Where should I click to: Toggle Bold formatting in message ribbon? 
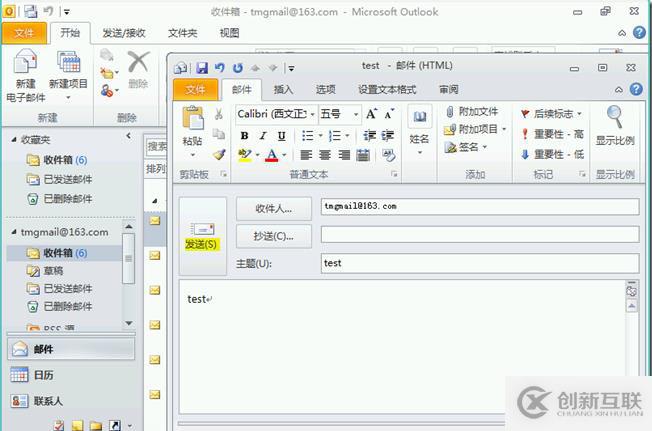coord(244,135)
